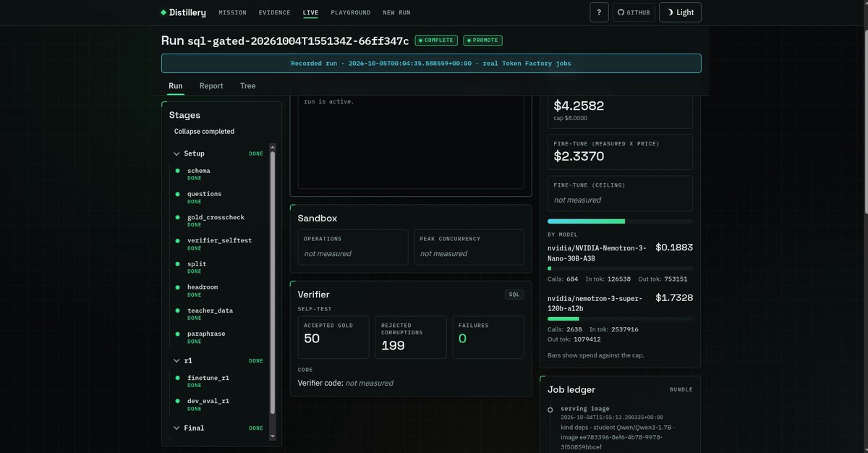Click the COMPLETE status badge
Image resolution: width=868 pixels, height=453 pixels.
point(436,41)
